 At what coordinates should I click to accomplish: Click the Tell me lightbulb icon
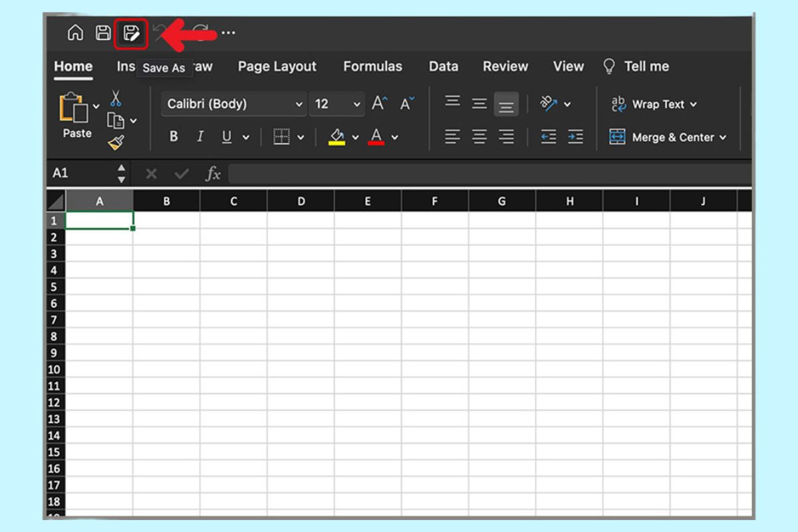click(x=609, y=66)
